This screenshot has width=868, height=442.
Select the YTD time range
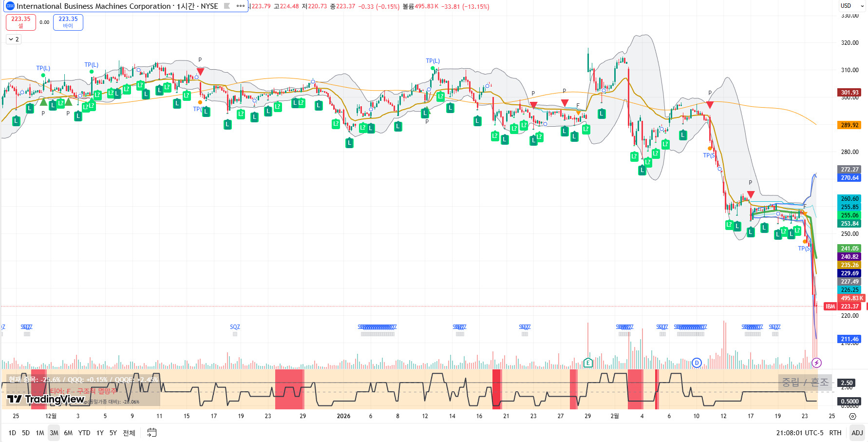click(84, 433)
